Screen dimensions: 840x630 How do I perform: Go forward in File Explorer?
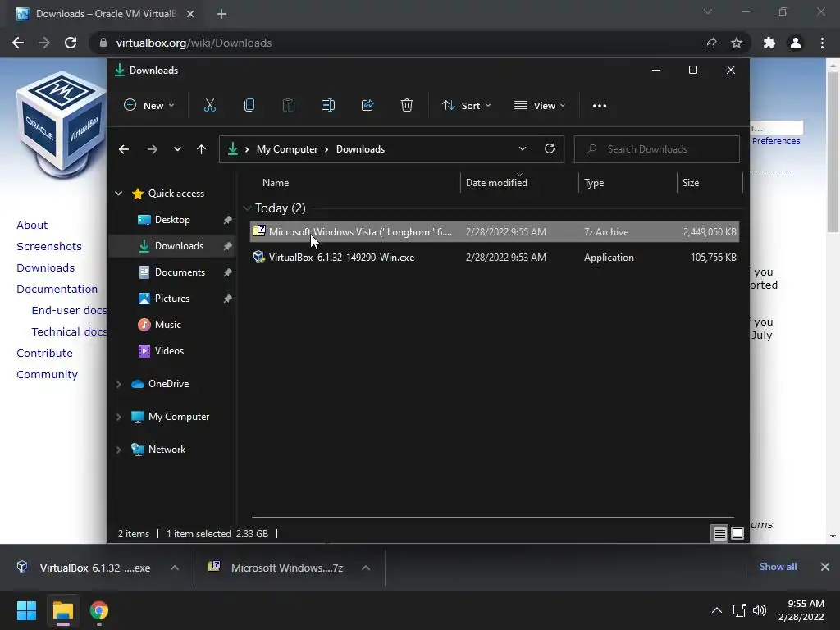click(x=153, y=149)
